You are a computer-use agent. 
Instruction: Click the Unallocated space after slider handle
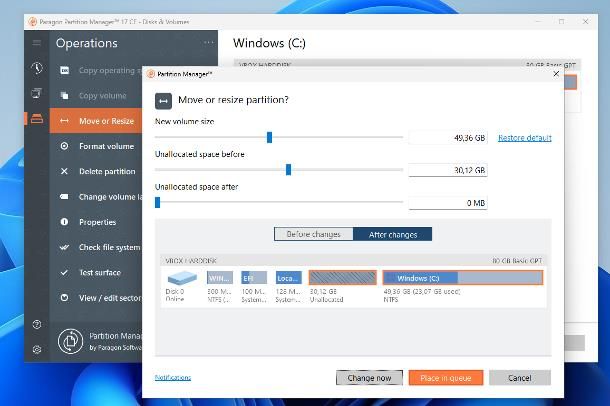158,202
